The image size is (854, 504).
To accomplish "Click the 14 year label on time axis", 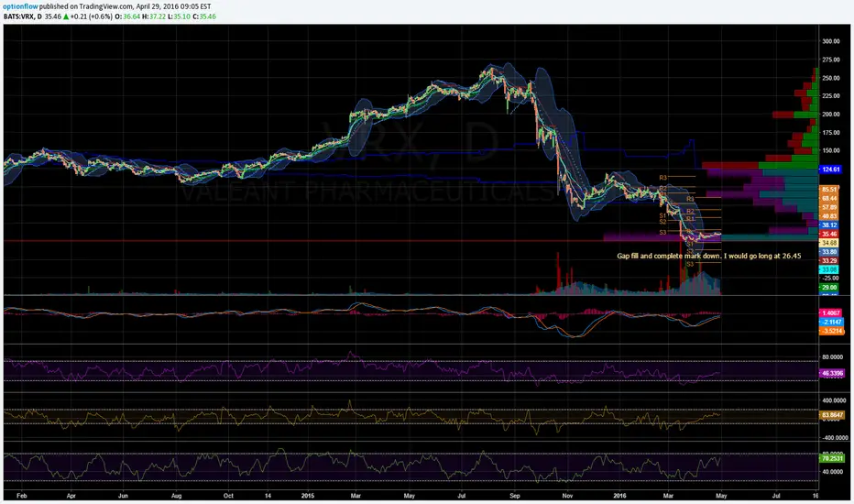I will coord(268,497).
